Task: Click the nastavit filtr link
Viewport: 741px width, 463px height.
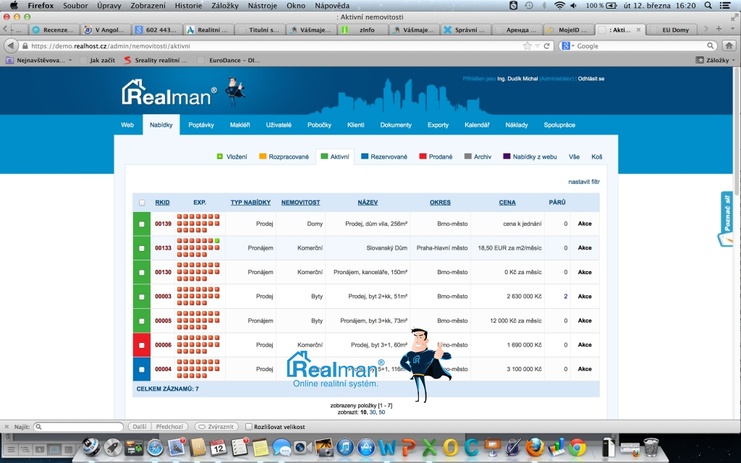Action: 583,182
